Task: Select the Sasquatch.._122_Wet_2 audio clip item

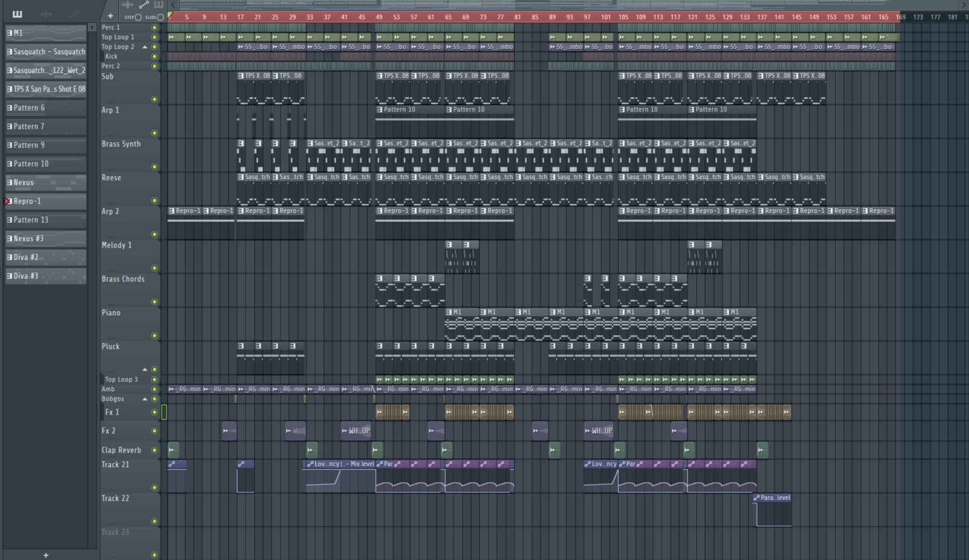Action: click(46, 70)
